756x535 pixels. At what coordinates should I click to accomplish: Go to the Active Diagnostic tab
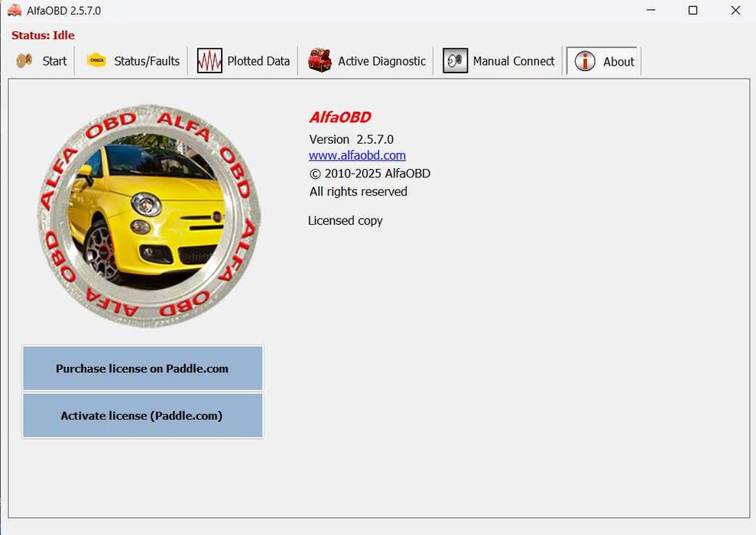click(366, 60)
